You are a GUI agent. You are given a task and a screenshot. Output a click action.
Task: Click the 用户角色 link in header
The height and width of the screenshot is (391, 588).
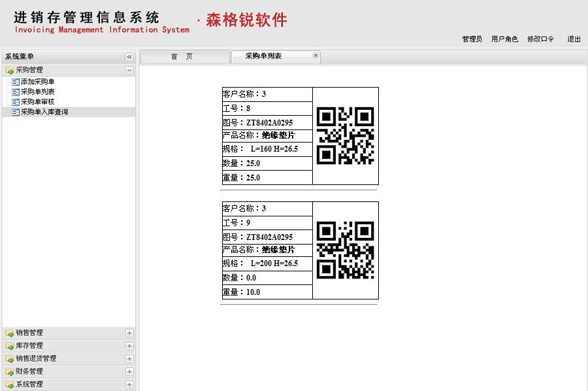(504, 39)
